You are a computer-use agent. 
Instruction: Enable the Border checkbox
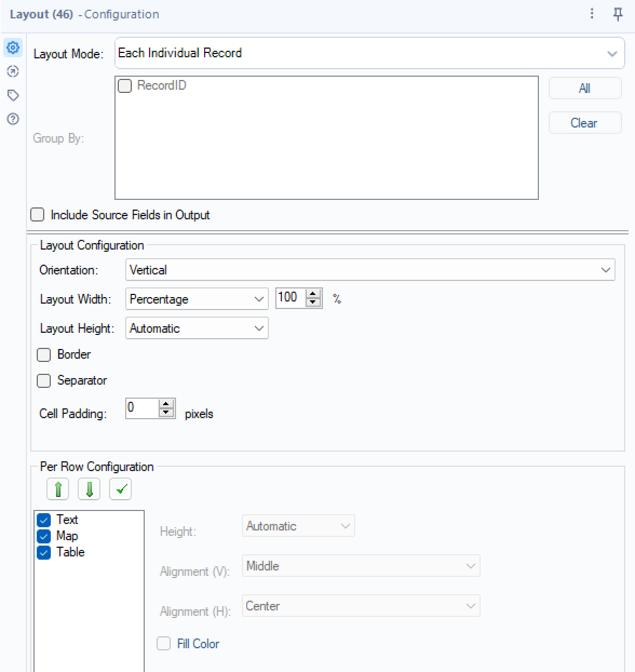[44, 354]
